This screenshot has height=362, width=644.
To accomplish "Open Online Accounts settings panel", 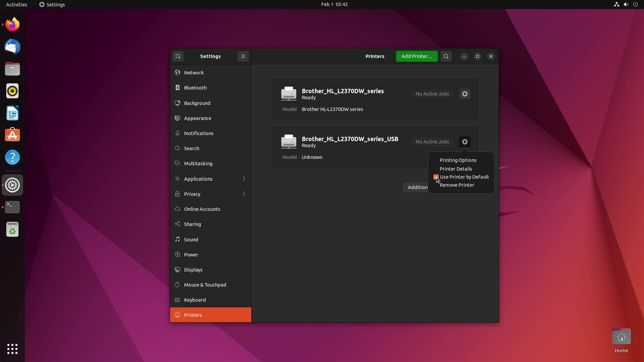I will coord(211,209).
